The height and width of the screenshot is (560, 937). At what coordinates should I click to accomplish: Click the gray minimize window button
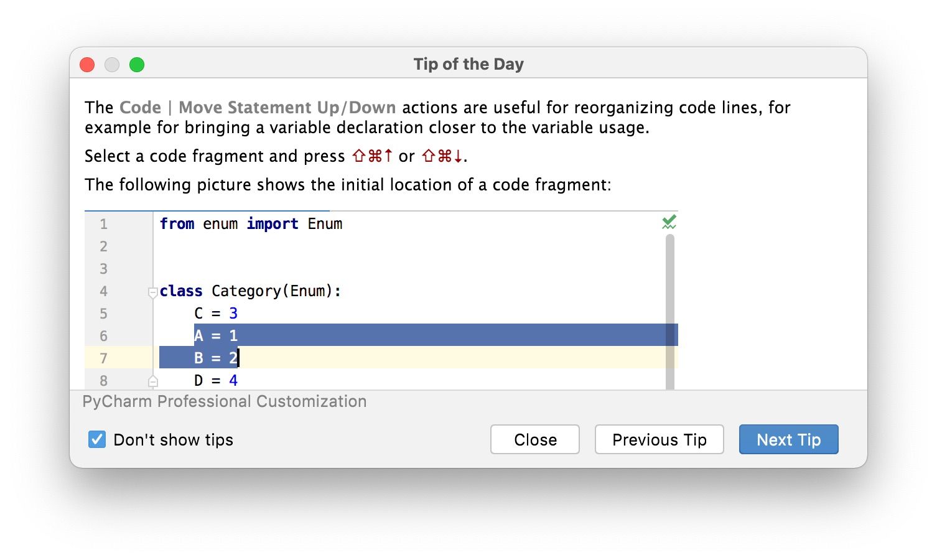coord(112,65)
